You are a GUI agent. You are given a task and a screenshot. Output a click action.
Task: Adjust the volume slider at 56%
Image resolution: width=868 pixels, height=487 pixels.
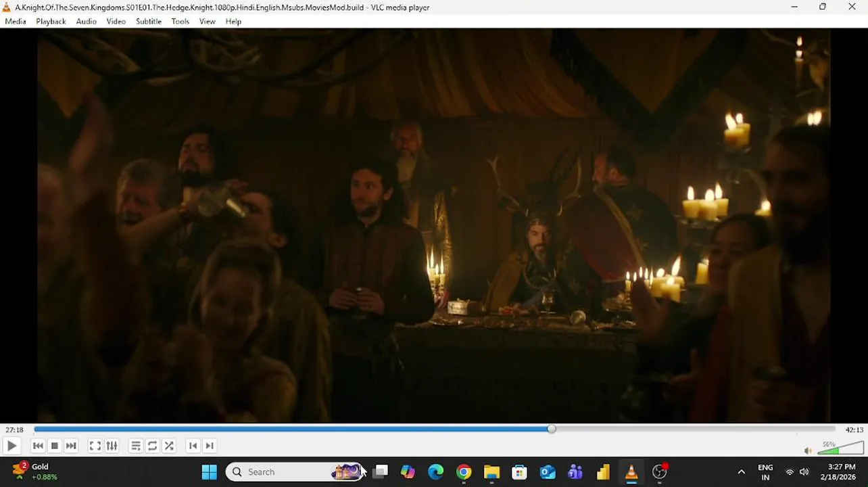click(x=840, y=448)
